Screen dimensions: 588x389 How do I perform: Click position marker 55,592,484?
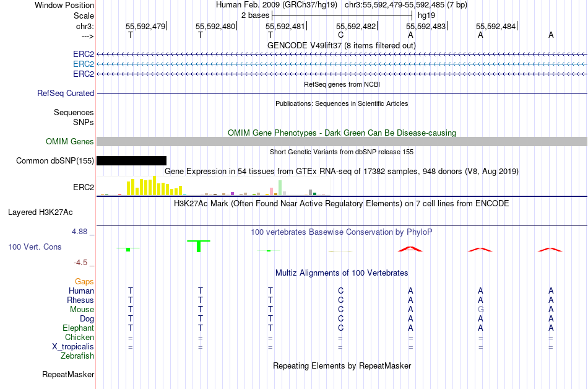coord(496,26)
